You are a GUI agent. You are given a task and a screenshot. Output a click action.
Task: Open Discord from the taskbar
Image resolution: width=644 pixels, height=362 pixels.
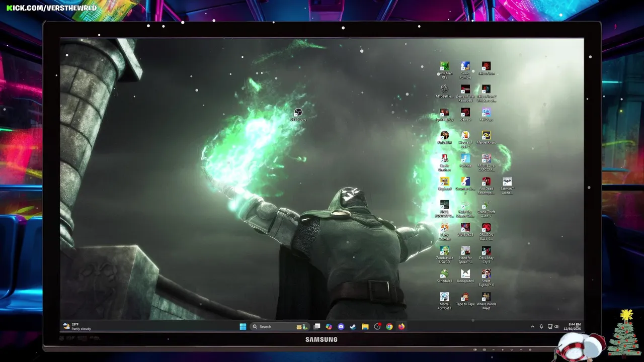click(341, 327)
